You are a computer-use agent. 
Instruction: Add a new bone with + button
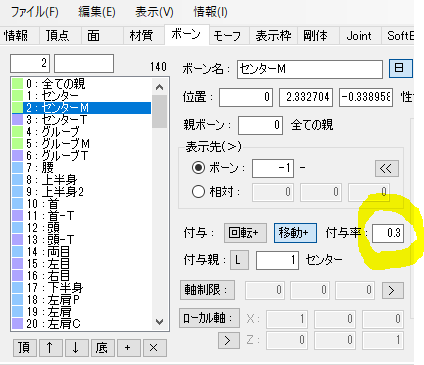point(128,348)
